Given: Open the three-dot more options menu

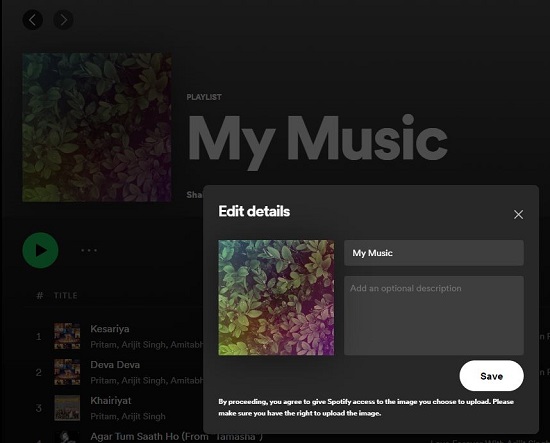Looking at the screenshot, I should pyautogui.click(x=89, y=250).
